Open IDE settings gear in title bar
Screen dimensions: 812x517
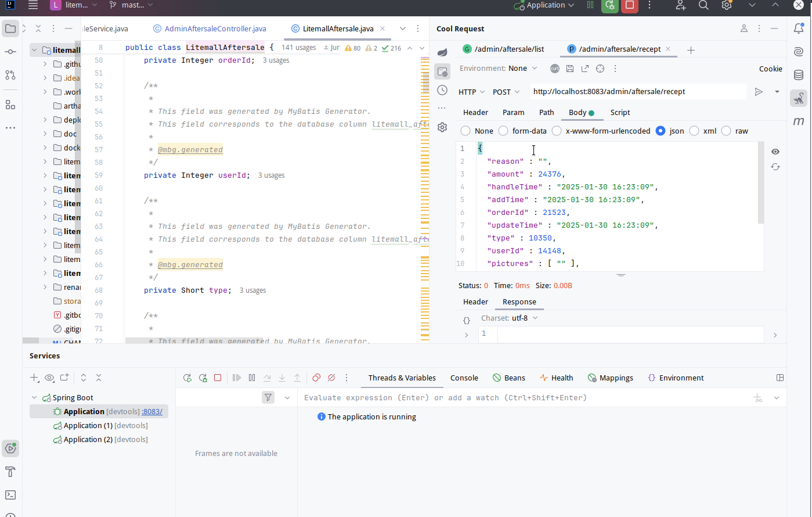coord(727,5)
